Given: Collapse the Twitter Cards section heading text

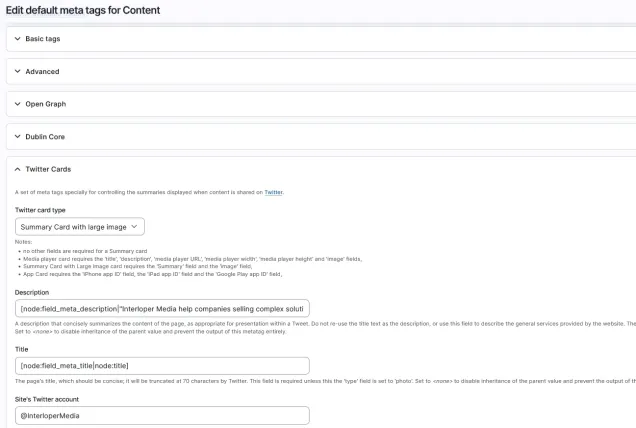Looking at the screenshot, I should click(x=48, y=169).
